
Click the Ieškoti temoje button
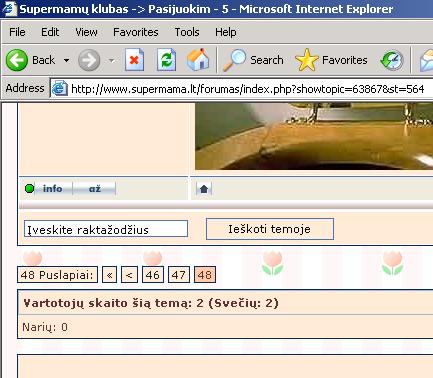[270, 229]
